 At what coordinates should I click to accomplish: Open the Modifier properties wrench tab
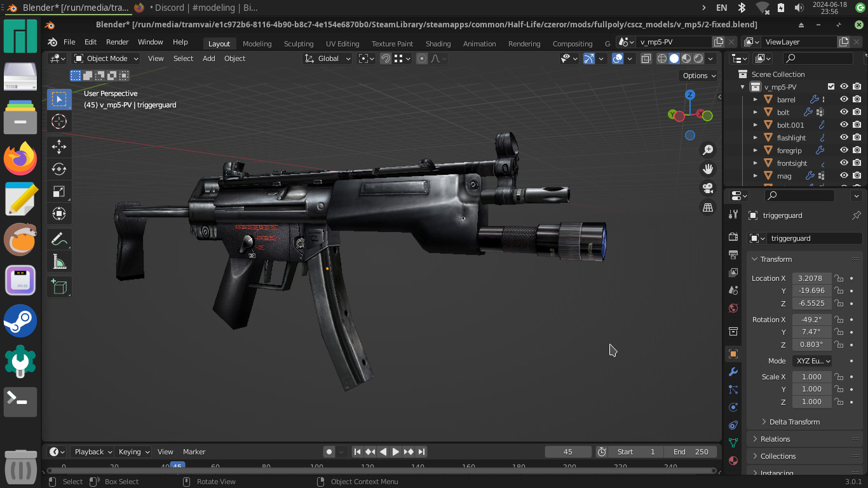[x=733, y=372]
